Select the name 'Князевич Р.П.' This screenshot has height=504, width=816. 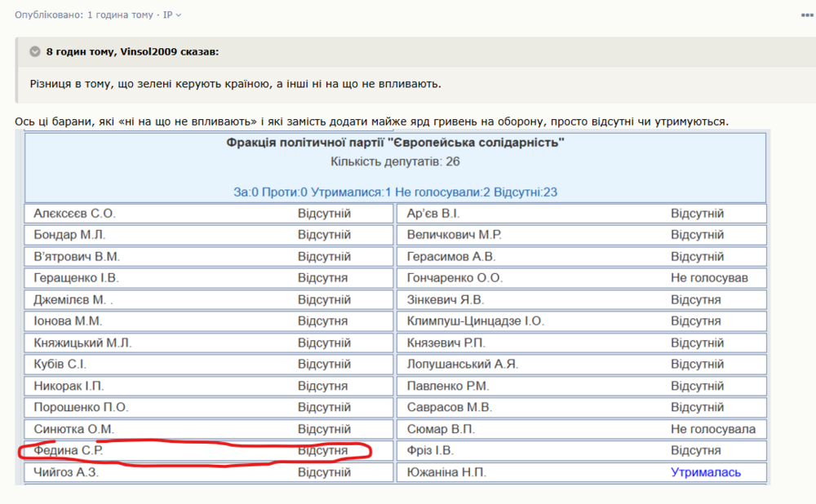tap(446, 343)
